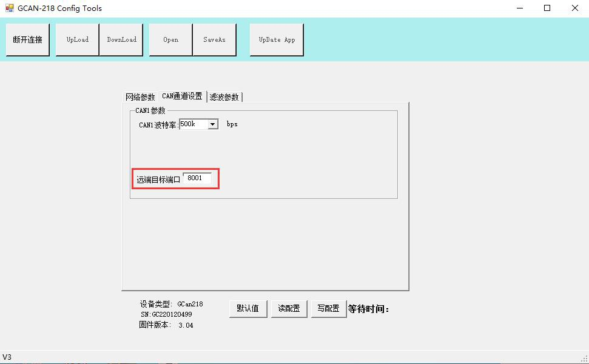Switch to the 网络参数 tab
Screen dimensions: 589x364
pyautogui.click(x=140, y=97)
